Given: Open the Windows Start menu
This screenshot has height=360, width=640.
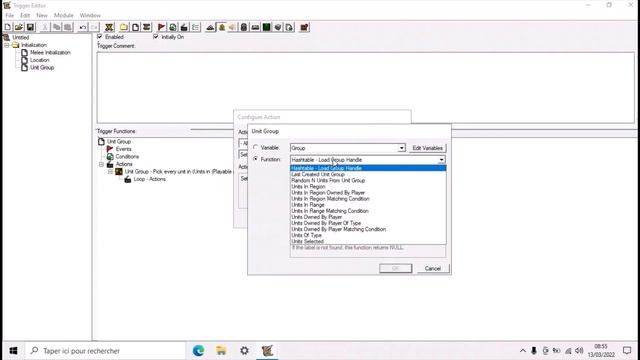Looking at the screenshot, I should point(13,351).
